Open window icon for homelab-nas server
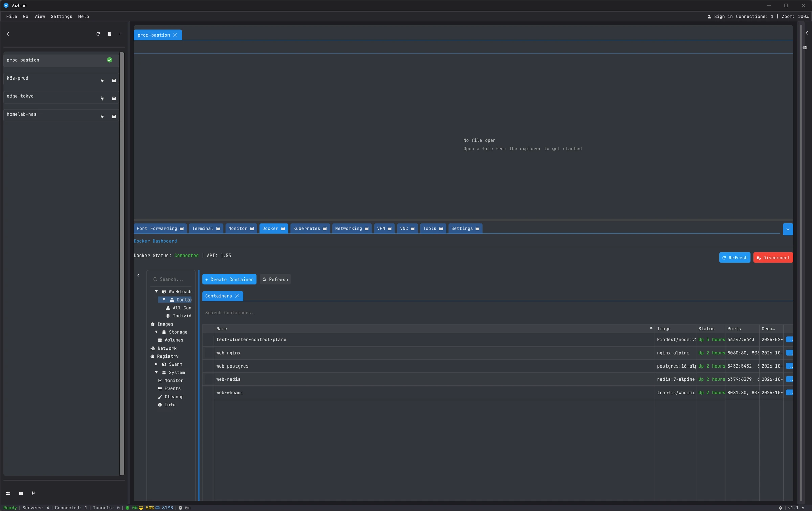 coord(114,116)
